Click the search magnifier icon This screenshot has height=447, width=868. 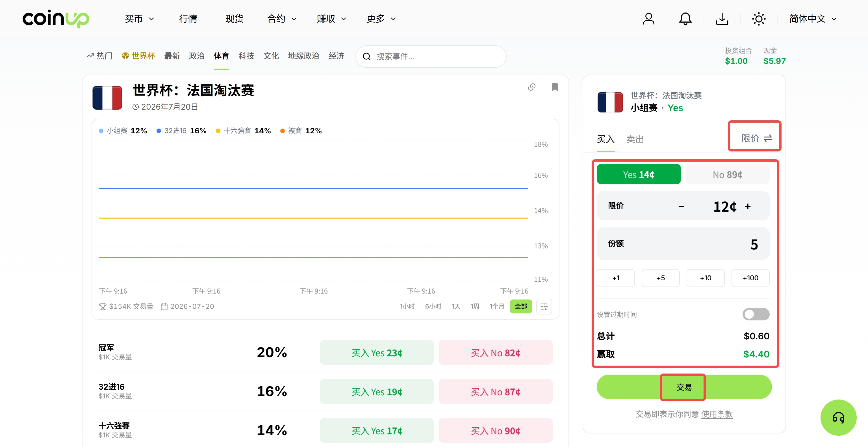366,56
